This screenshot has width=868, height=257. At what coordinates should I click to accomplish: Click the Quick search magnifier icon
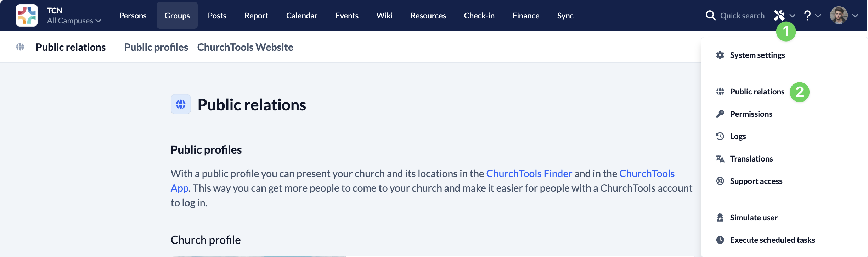click(710, 15)
